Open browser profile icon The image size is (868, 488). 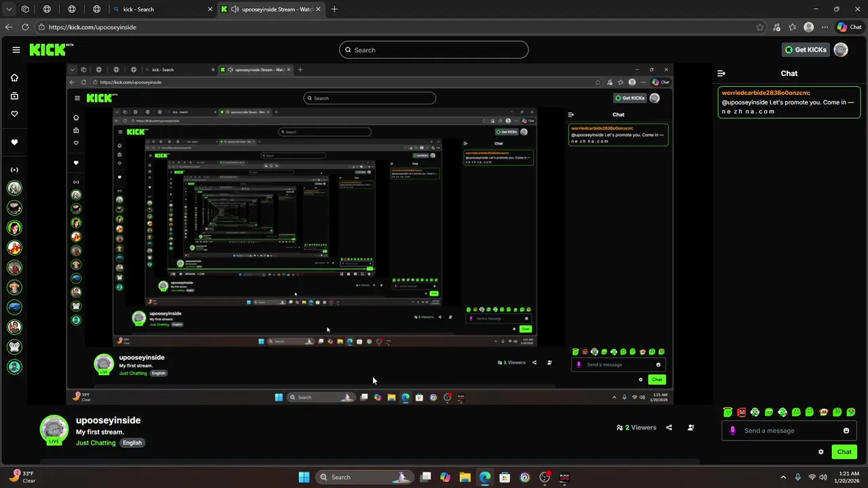click(808, 27)
